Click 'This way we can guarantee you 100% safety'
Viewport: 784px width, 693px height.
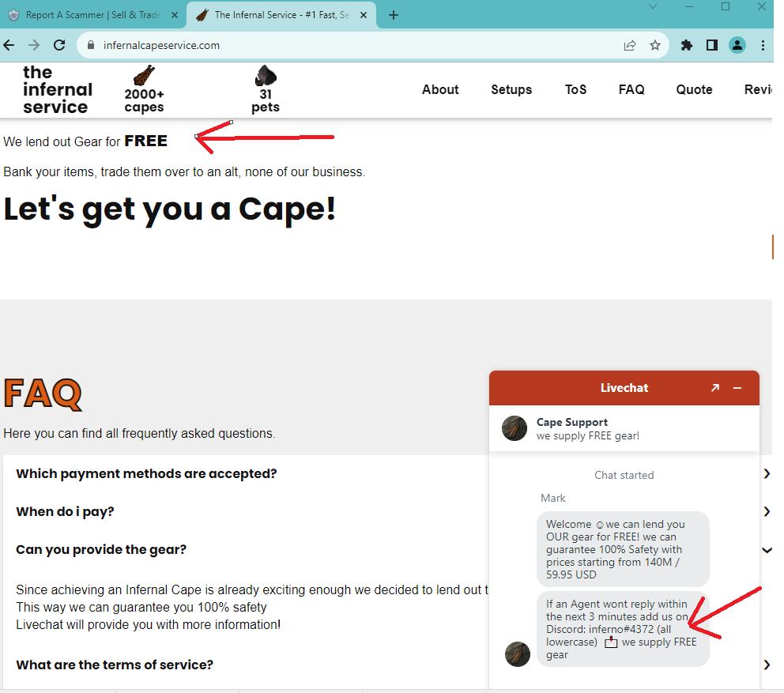[x=141, y=607]
